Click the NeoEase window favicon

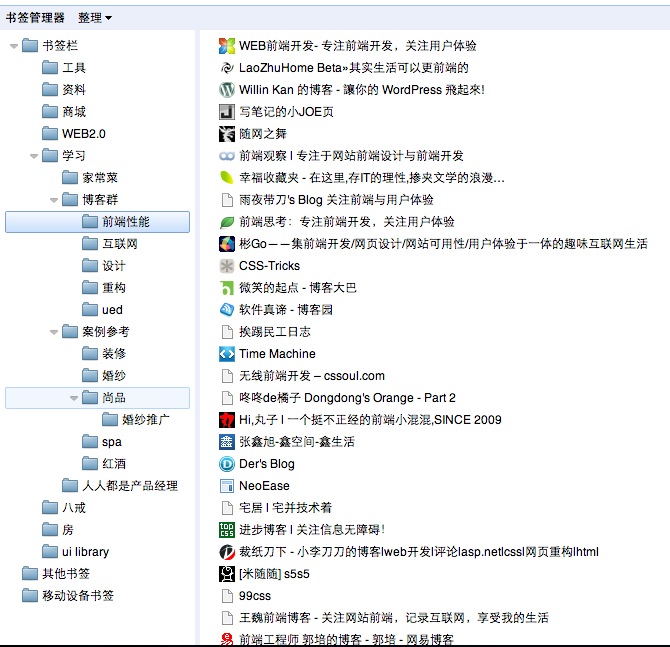pyautogui.click(x=227, y=486)
